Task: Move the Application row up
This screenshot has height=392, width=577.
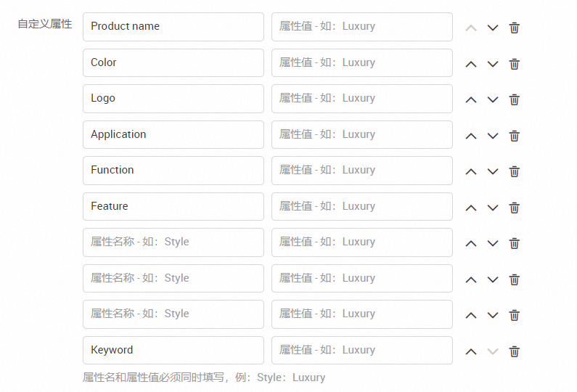Action: tap(471, 136)
